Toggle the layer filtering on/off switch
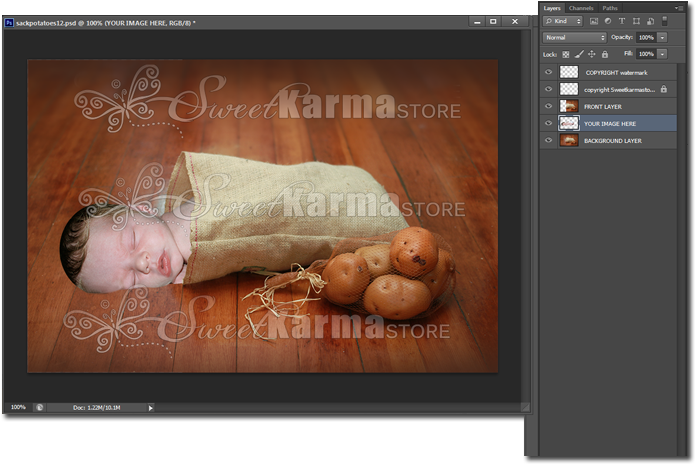 pyautogui.click(x=664, y=21)
